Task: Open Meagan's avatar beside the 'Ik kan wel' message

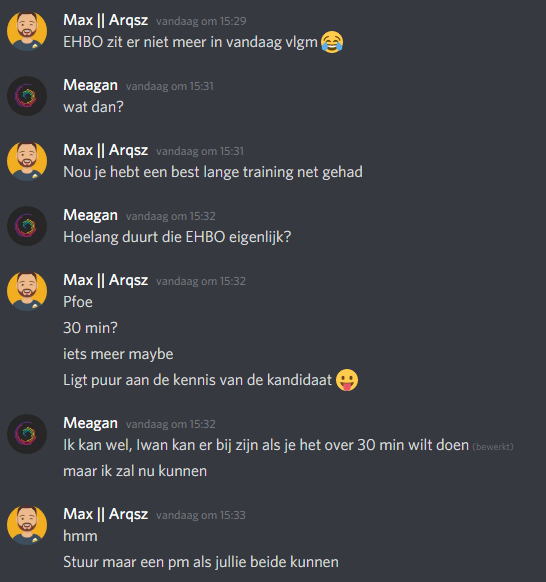Action: point(27,434)
